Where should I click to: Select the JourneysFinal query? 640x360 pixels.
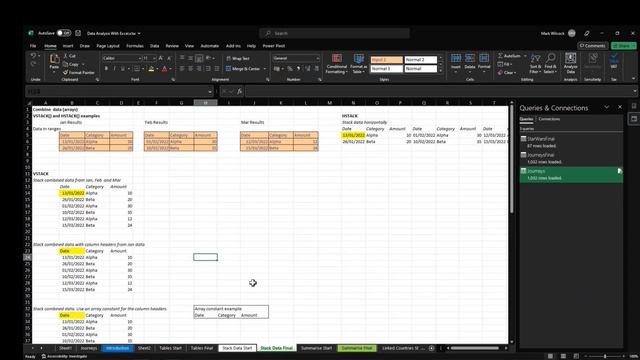click(571, 158)
